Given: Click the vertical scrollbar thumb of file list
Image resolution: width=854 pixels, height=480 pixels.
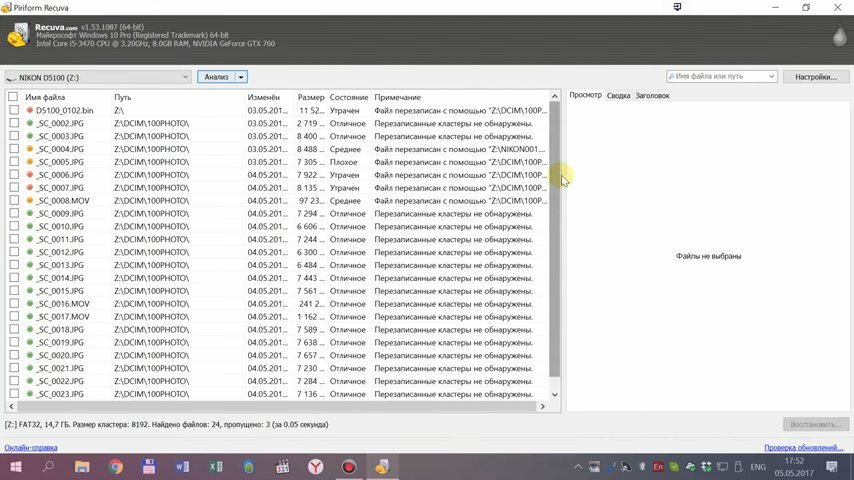Looking at the screenshot, I should [554, 239].
